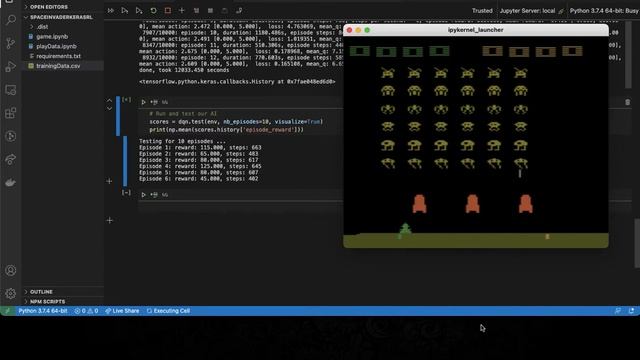Collapse the SPACEINVADERKERASRL folder
This screenshot has width=640, height=360.
(x=63, y=17)
